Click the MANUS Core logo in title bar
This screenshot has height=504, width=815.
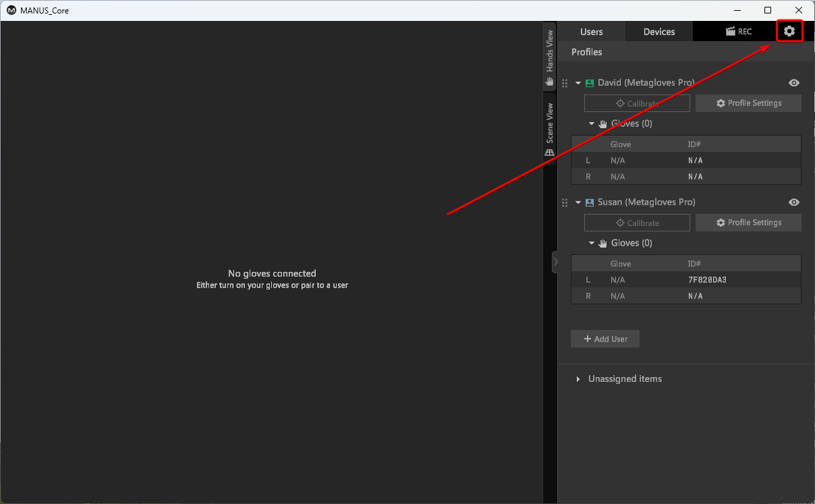coord(11,10)
